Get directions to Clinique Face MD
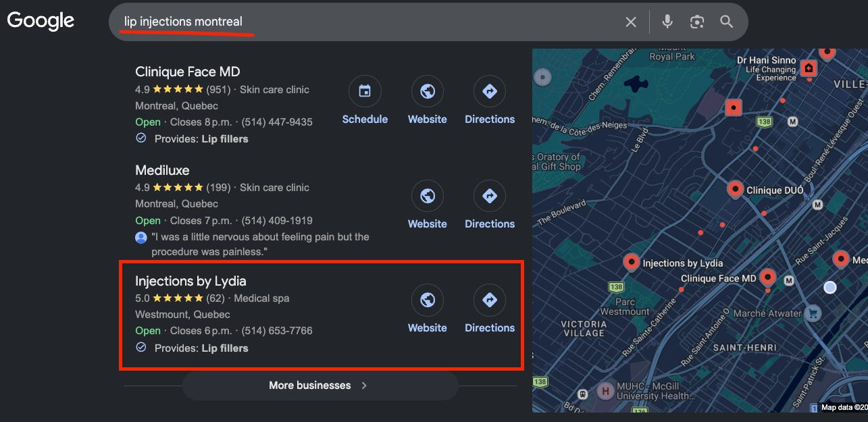The height and width of the screenshot is (422, 868). 490,101
